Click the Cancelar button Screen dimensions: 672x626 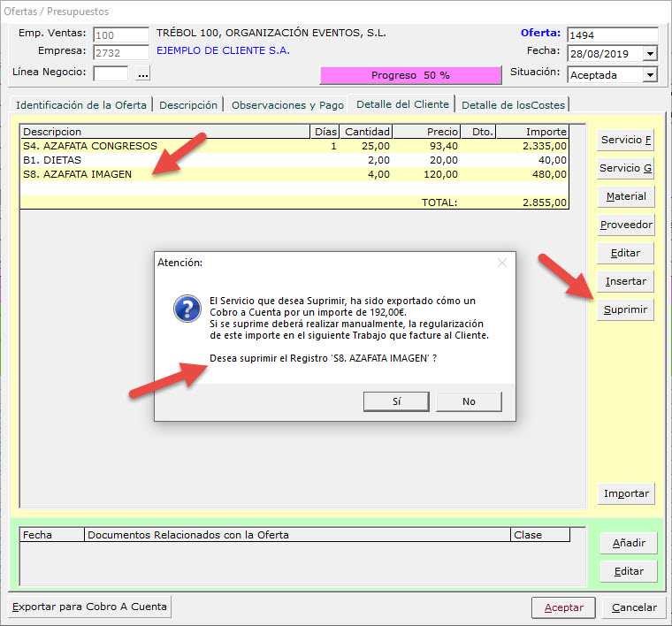click(x=634, y=607)
